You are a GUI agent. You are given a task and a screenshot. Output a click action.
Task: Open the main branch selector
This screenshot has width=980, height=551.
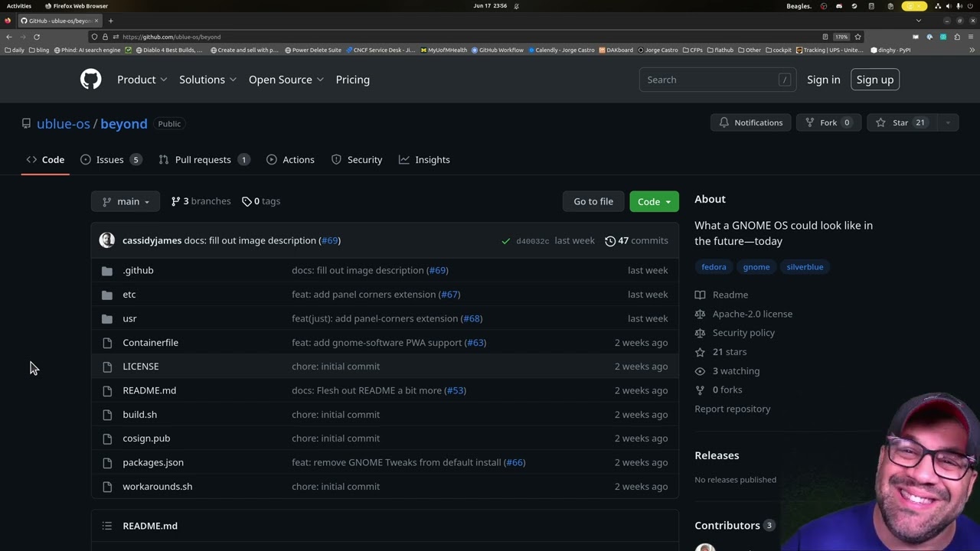(x=126, y=201)
